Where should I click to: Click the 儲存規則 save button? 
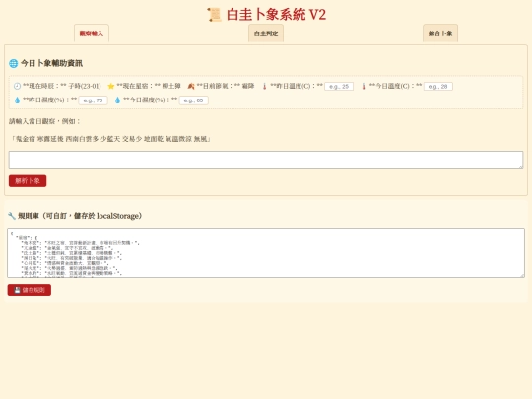[x=30, y=290]
